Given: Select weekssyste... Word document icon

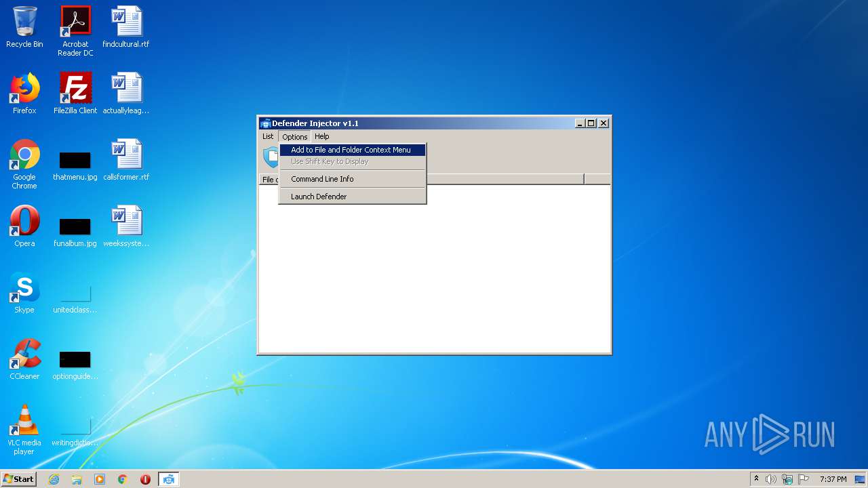Looking at the screenshot, I should 126,226.
